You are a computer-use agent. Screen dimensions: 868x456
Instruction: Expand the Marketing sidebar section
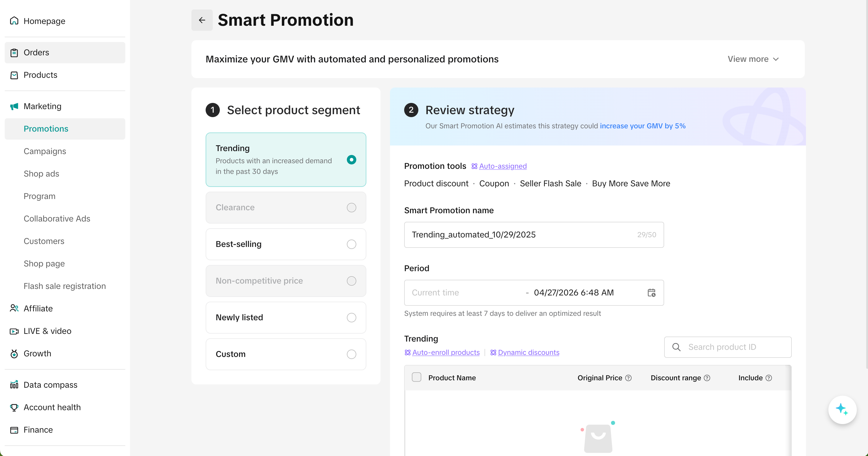tap(43, 106)
